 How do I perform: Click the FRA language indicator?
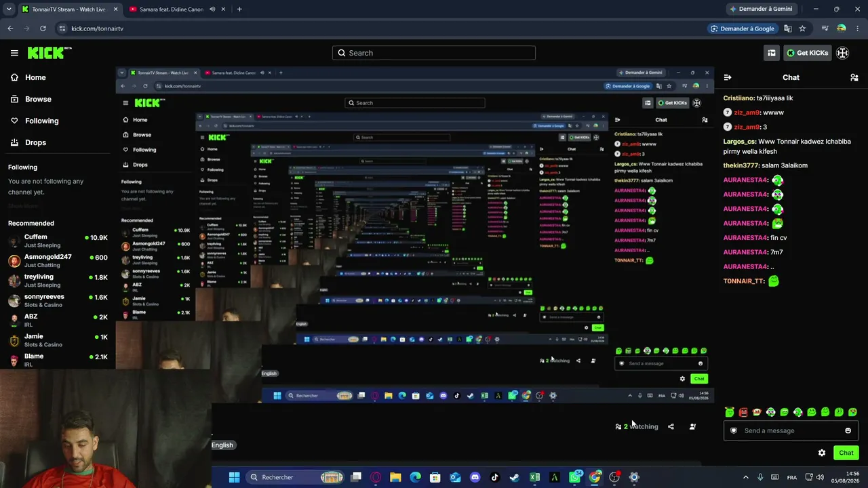tap(792, 477)
